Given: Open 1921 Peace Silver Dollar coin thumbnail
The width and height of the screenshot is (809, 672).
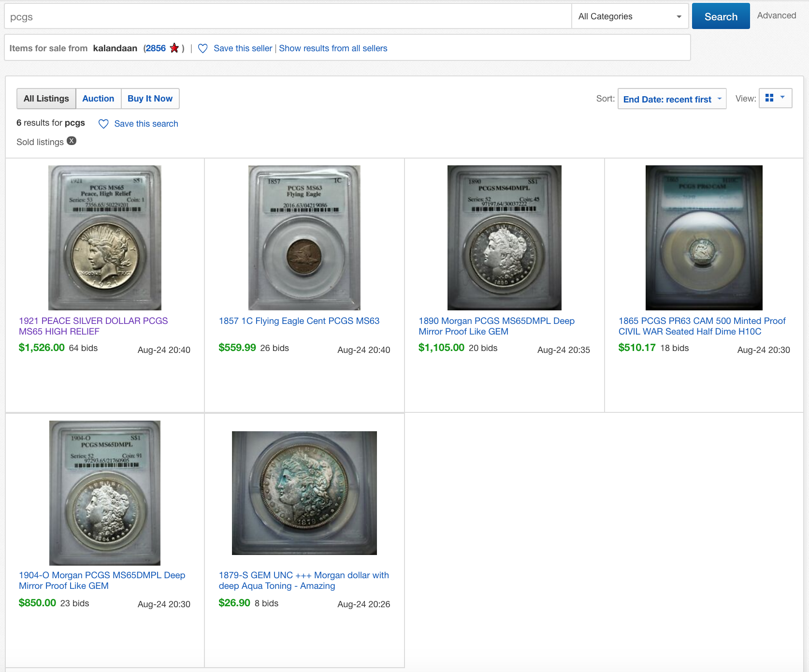Looking at the screenshot, I should [105, 238].
